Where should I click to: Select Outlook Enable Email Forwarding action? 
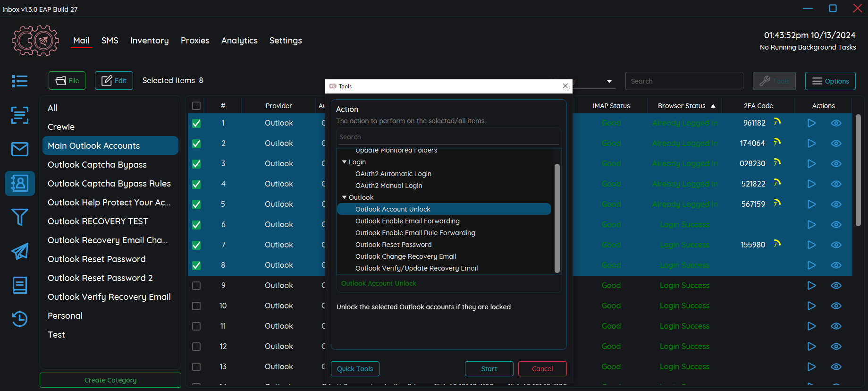tap(407, 221)
